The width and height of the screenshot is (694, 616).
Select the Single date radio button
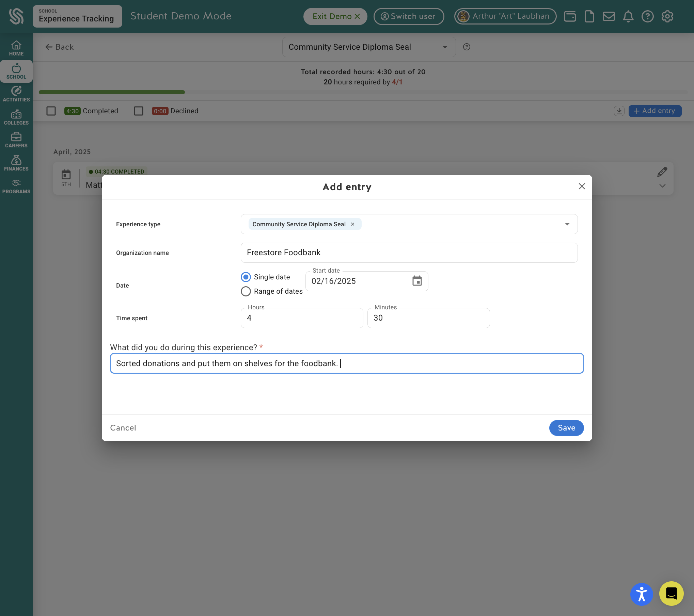(x=246, y=277)
